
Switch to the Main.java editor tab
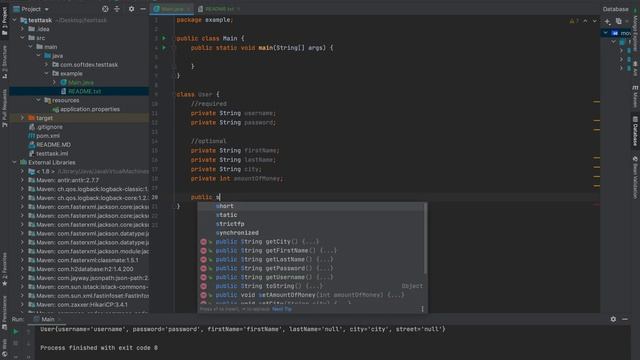click(x=172, y=9)
